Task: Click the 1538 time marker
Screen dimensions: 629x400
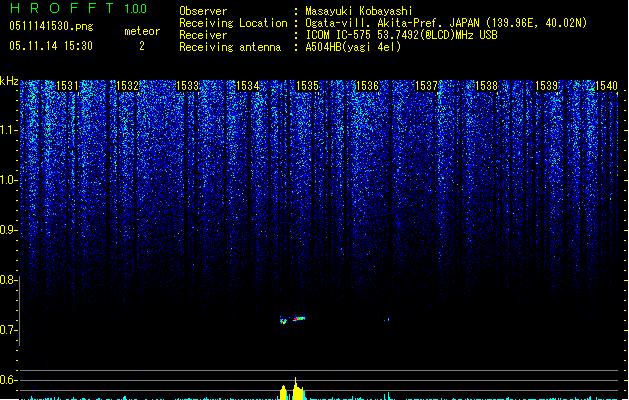Action: point(486,86)
